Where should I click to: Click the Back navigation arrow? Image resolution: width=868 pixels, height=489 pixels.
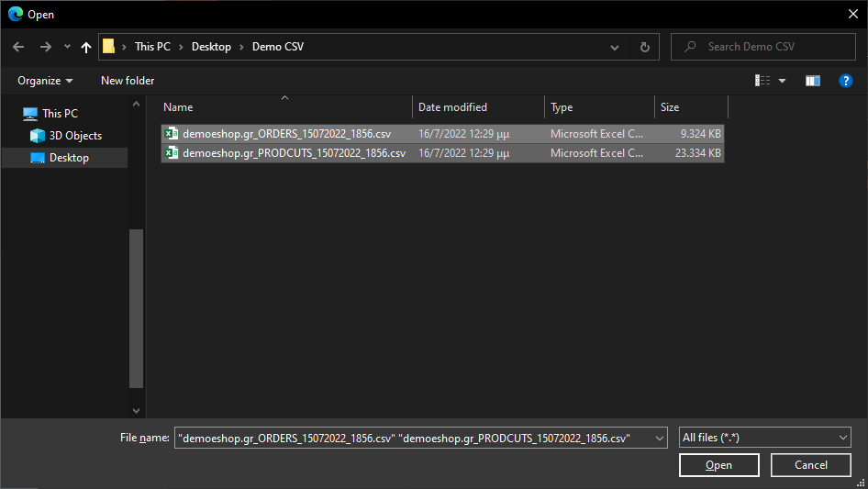[x=18, y=47]
